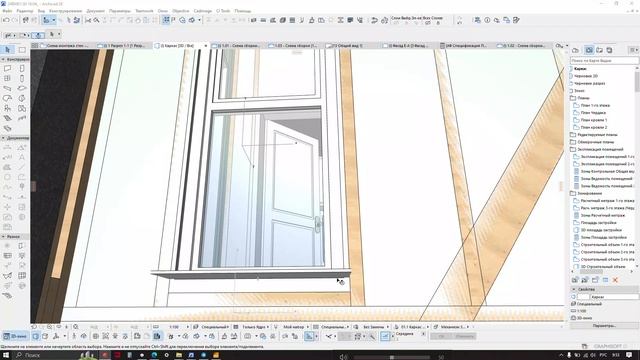Open the Редактор menu

25,11
